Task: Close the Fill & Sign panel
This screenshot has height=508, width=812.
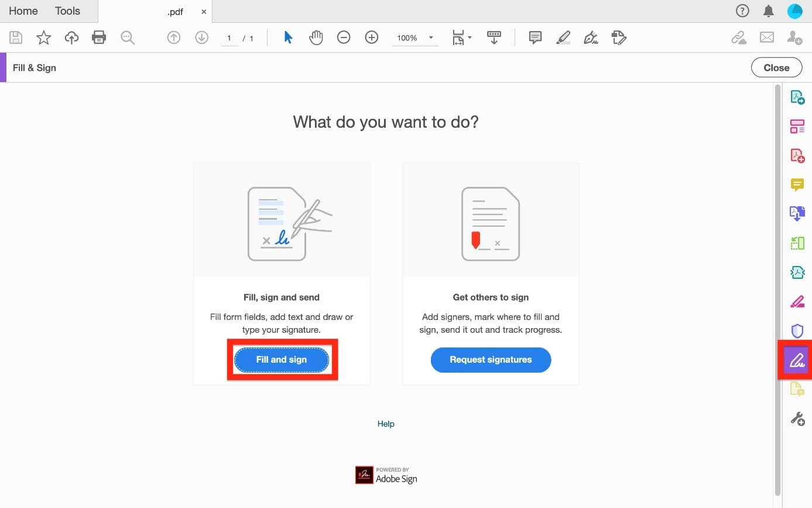Action: (776, 68)
